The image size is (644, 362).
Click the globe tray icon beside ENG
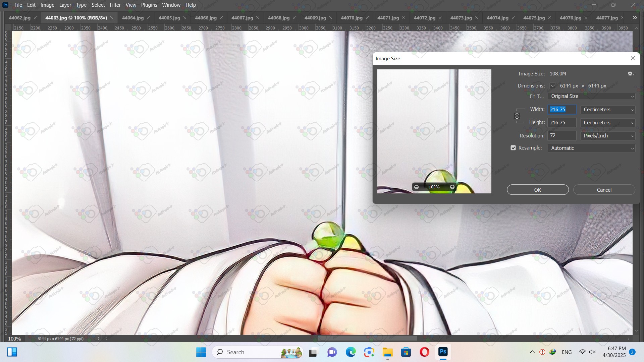pos(552,352)
